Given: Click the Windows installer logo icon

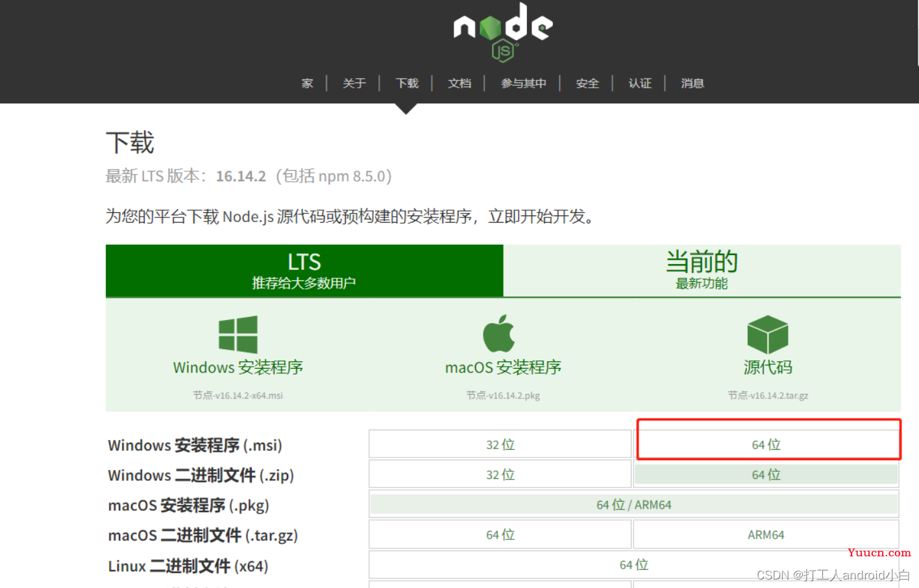Looking at the screenshot, I should point(238,335).
